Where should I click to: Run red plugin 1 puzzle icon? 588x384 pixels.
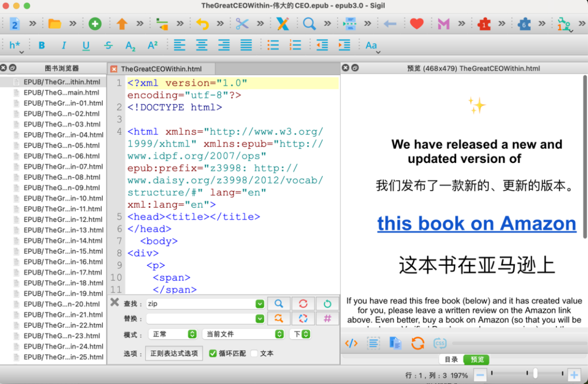(484, 24)
